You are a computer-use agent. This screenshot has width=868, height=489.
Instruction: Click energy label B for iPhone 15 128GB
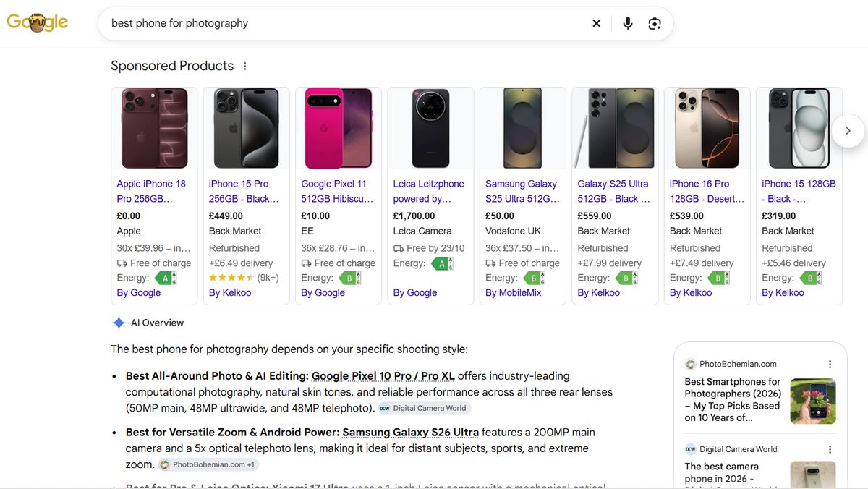[809, 278]
